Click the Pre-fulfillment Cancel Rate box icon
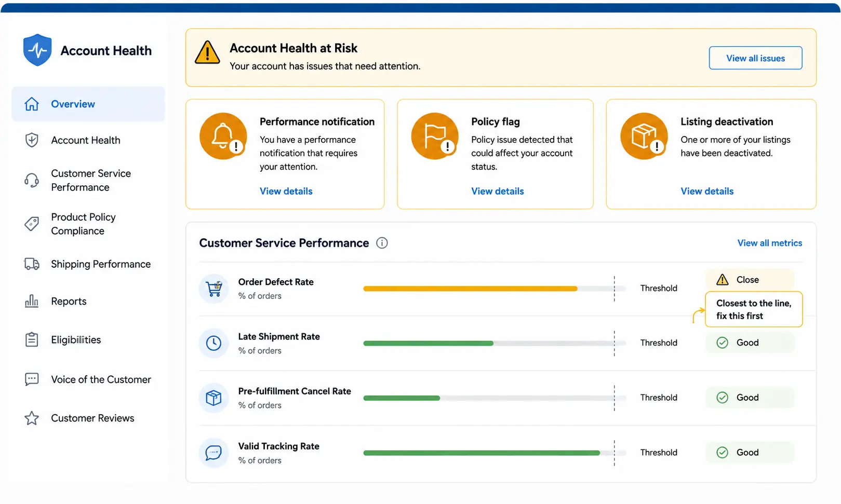The height and width of the screenshot is (504, 841). click(x=214, y=398)
